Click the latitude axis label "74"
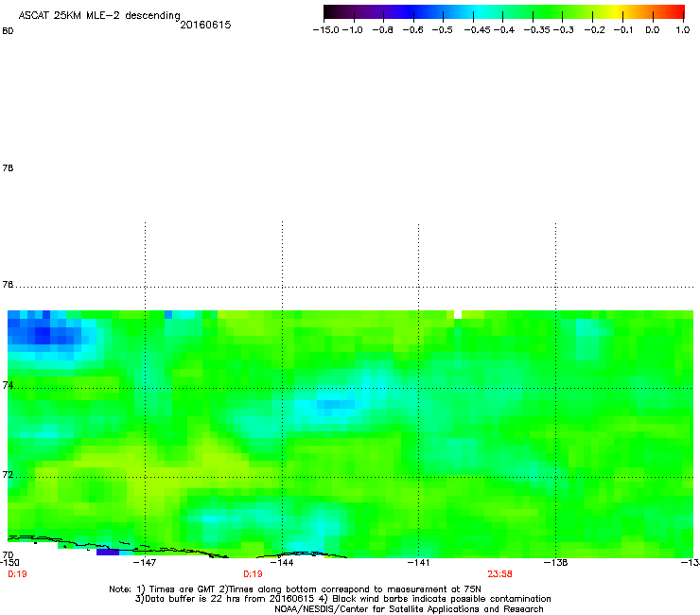The width and height of the screenshot is (700, 615). [8, 385]
